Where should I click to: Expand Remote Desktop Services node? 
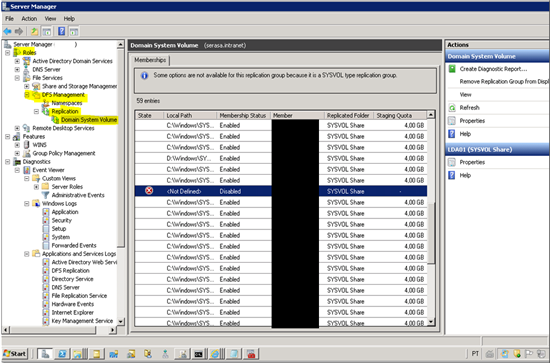pos(17,128)
